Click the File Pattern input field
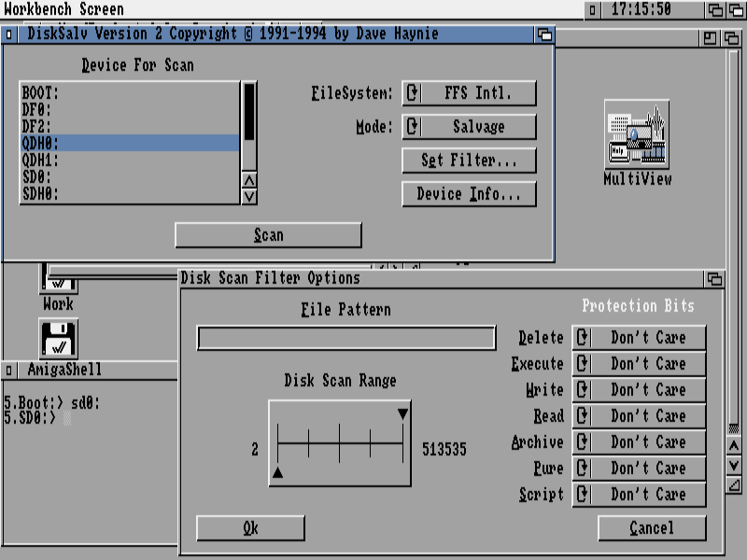 (x=345, y=338)
